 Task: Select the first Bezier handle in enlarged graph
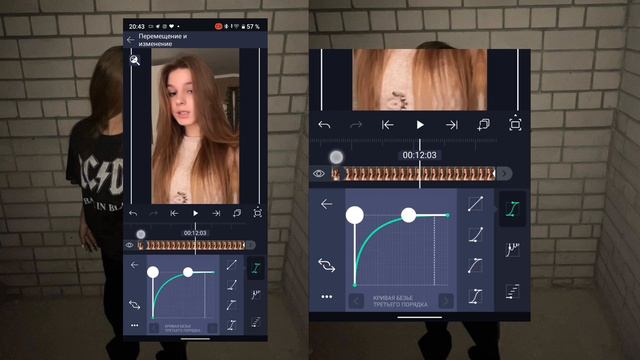click(x=355, y=215)
